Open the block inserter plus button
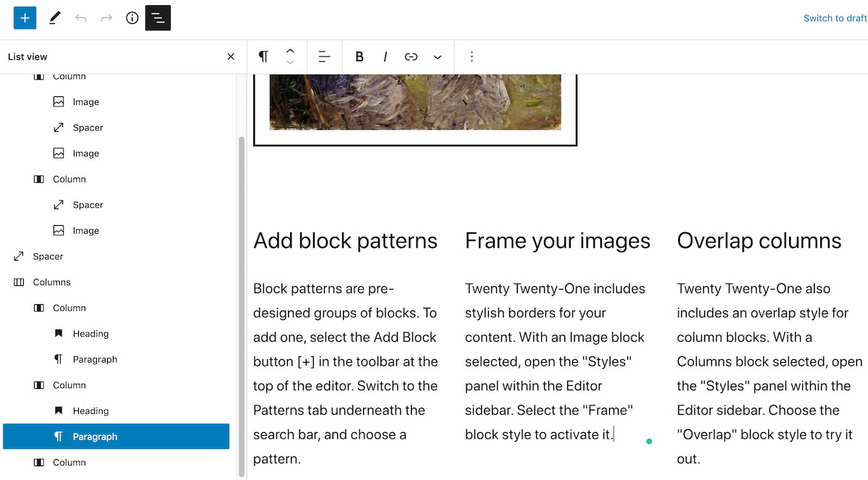 point(25,17)
